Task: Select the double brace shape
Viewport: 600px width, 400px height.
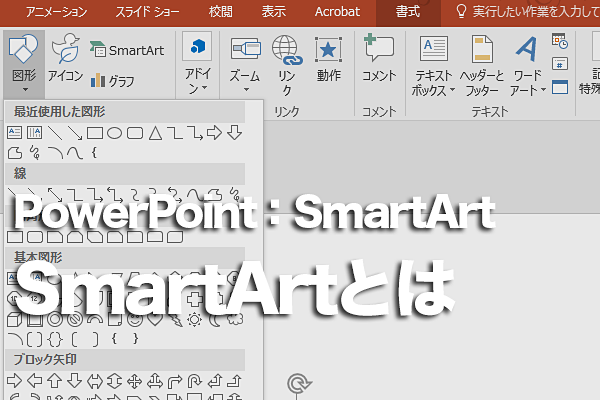Action: (55, 339)
